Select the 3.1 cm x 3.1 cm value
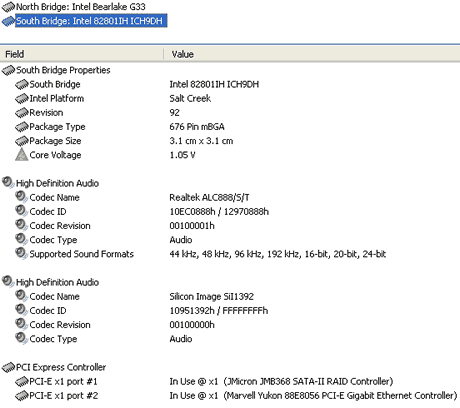460x408 pixels. click(201, 141)
